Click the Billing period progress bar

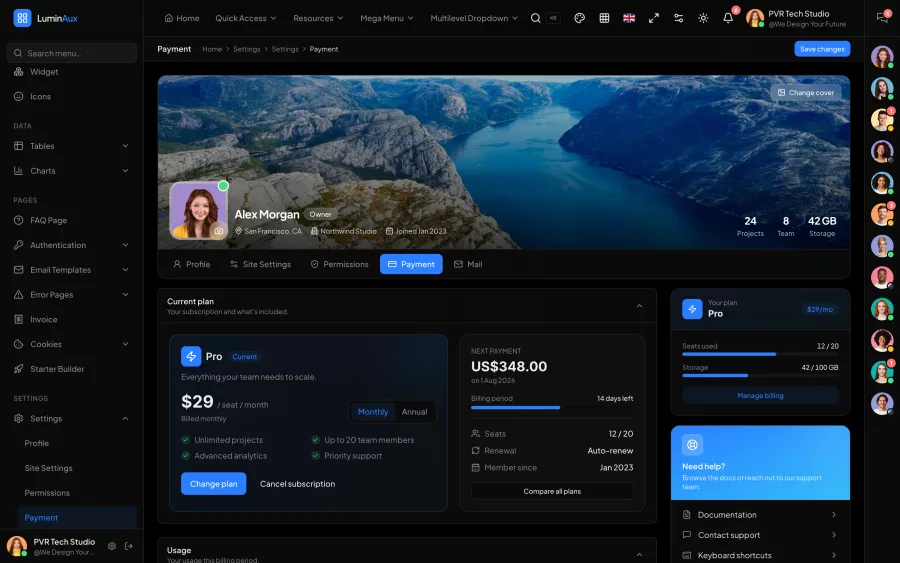point(552,407)
